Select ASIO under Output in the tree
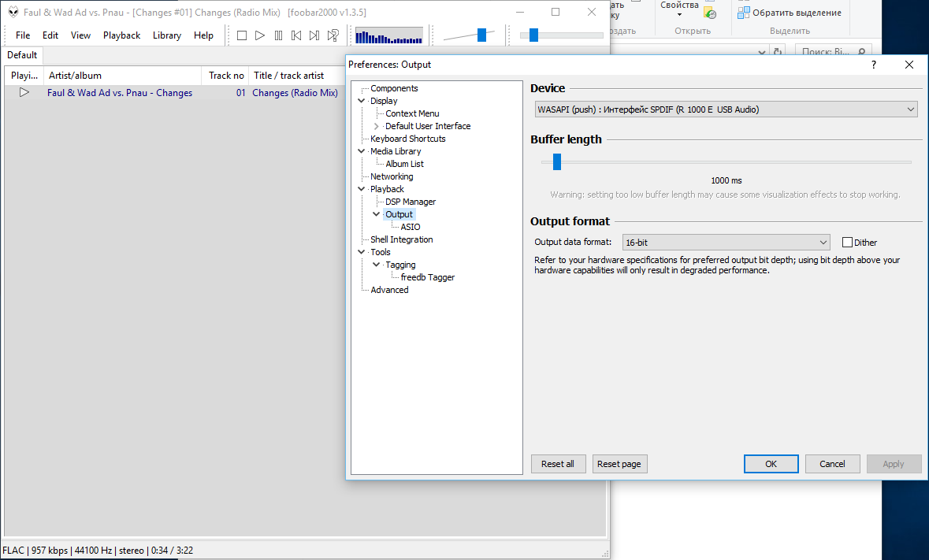This screenshot has width=929, height=560. click(410, 227)
